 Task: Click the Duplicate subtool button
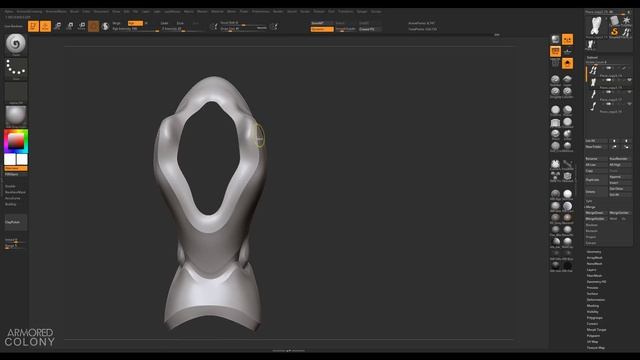tap(596, 180)
